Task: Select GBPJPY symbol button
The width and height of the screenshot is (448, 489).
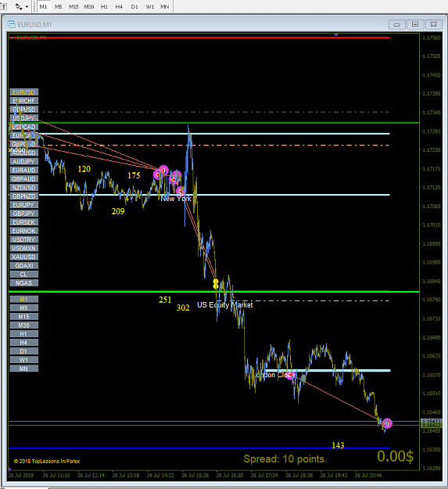Action: point(24,214)
